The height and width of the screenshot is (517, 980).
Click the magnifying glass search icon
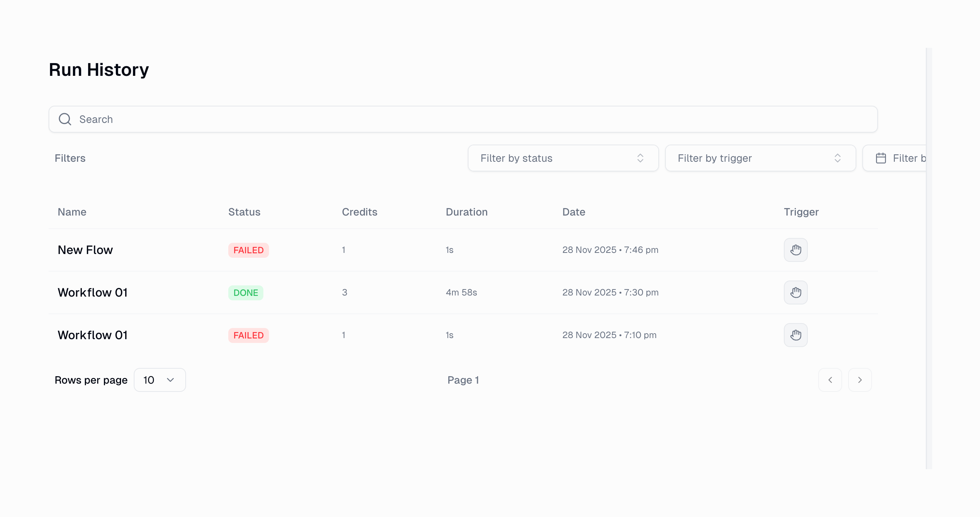[65, 119]
